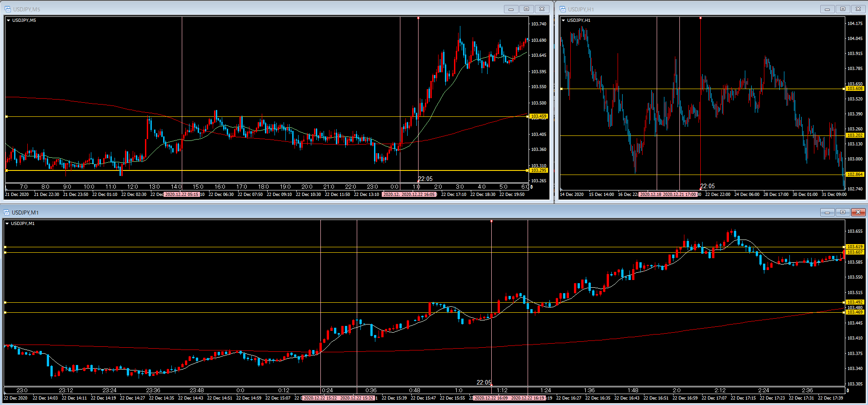Close the USDJPY,H1 chart window
868x405 pixels.
coord(858,9)
